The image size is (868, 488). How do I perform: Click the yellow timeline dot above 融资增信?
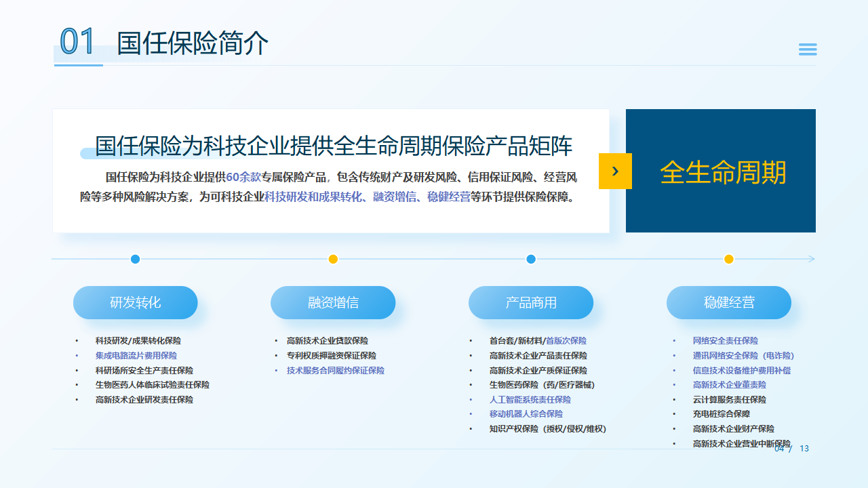click(x=333, y=258)
